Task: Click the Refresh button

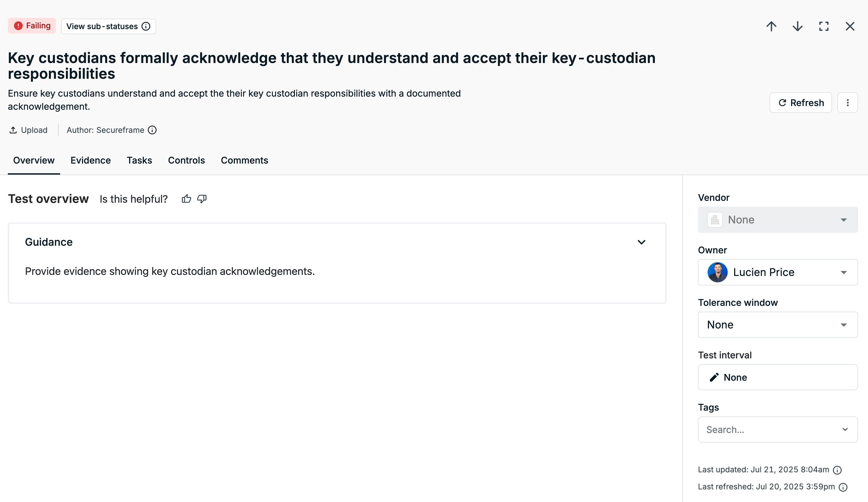Action: point(801,103)
